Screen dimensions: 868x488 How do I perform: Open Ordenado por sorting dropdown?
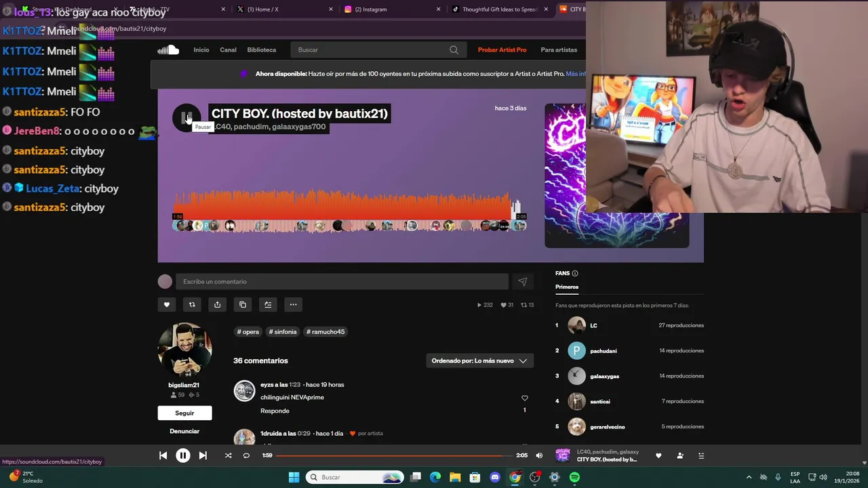pos(479,361)
